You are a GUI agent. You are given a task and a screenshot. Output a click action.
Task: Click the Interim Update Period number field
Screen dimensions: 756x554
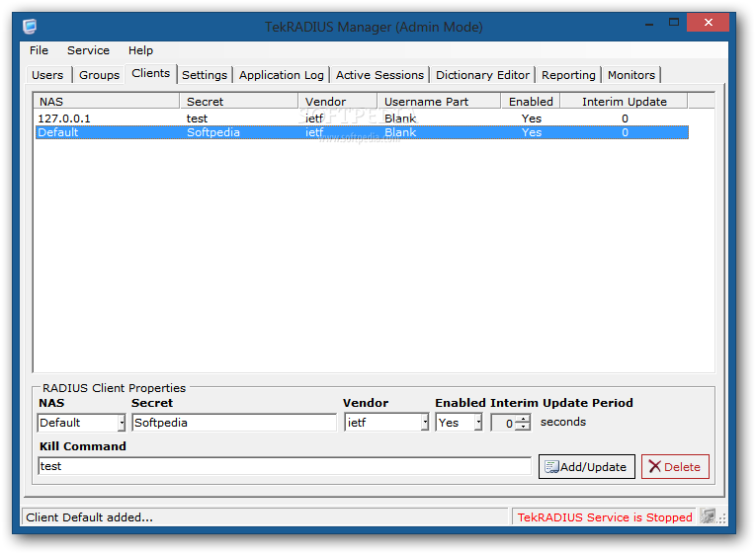504,423
